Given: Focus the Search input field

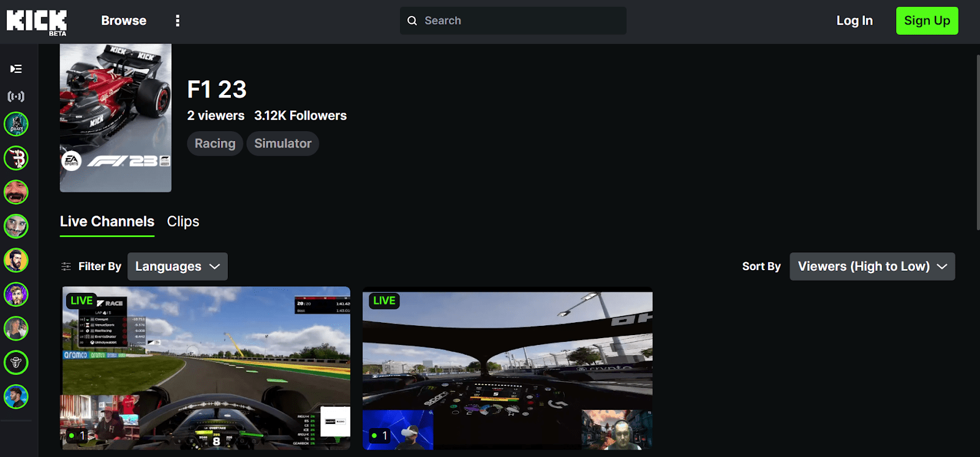Looking at the screenshot, I should coord(521,21).
